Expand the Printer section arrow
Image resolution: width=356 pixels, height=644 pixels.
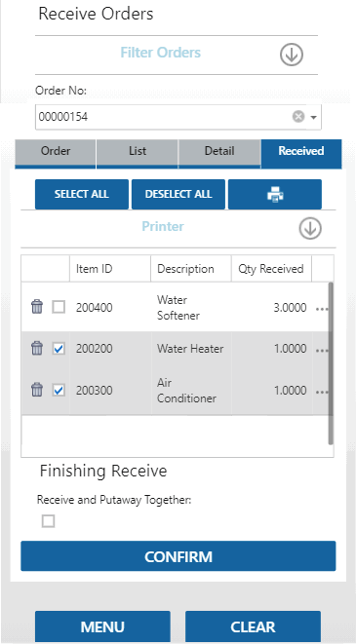[310, 229]
